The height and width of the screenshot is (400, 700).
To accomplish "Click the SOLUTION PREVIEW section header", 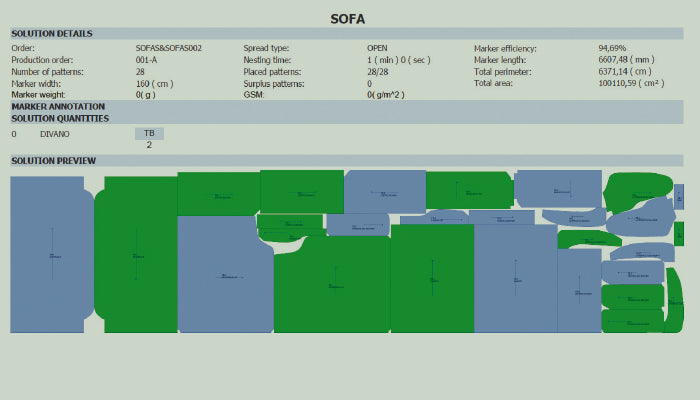I will [x=53, y=160].
